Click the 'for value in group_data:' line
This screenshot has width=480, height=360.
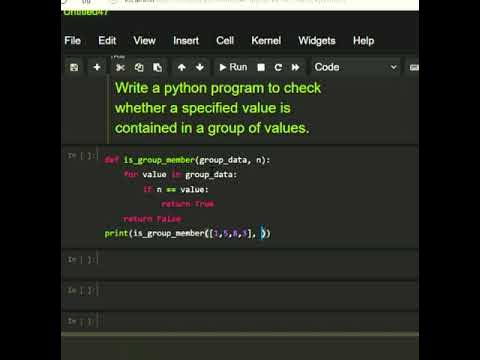[180, 175]
